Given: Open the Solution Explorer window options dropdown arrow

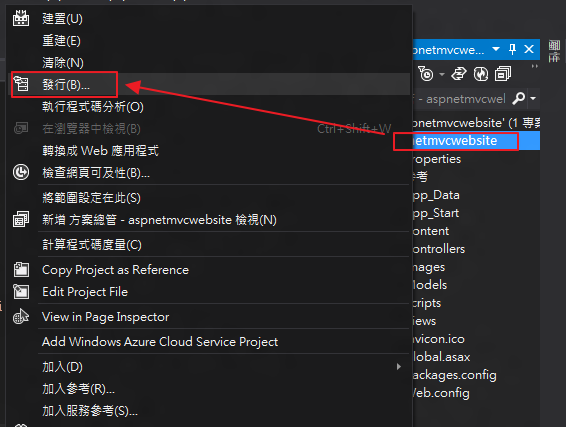Looking at the screenshot, I should [x=496, y=49].
